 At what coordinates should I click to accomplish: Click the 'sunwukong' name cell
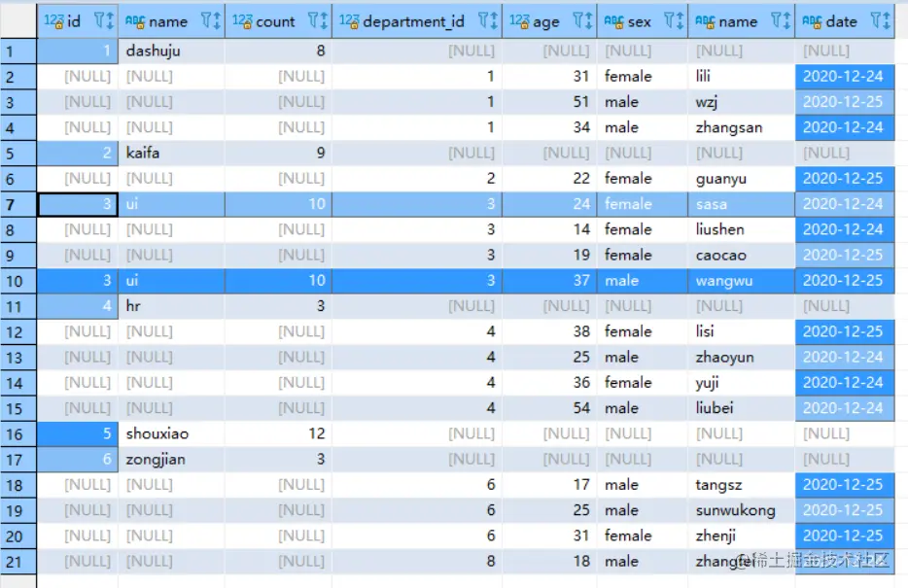pos(742,510)
